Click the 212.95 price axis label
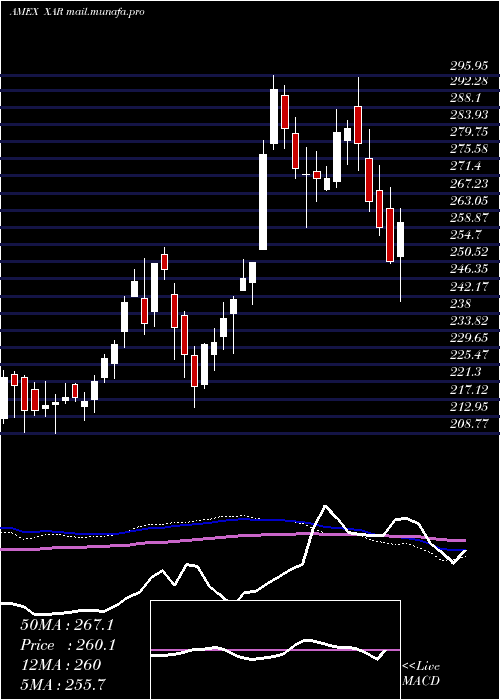 pos(468,407)
